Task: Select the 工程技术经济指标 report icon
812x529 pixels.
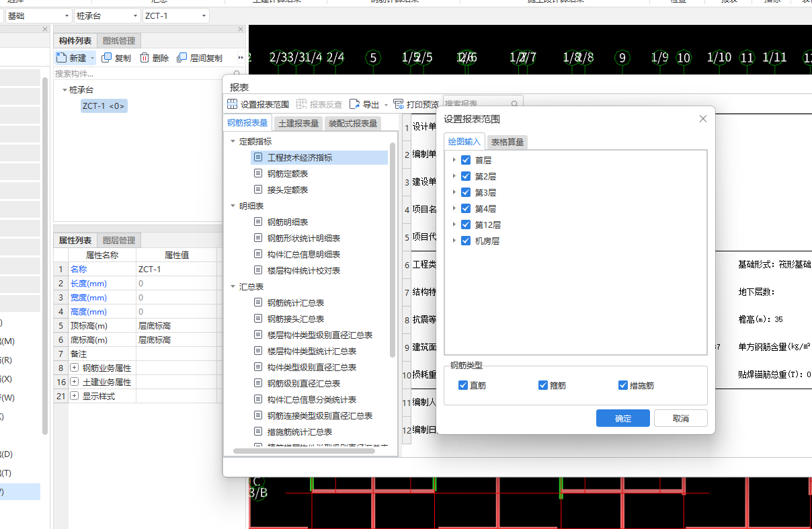Action: pos(258,157)
